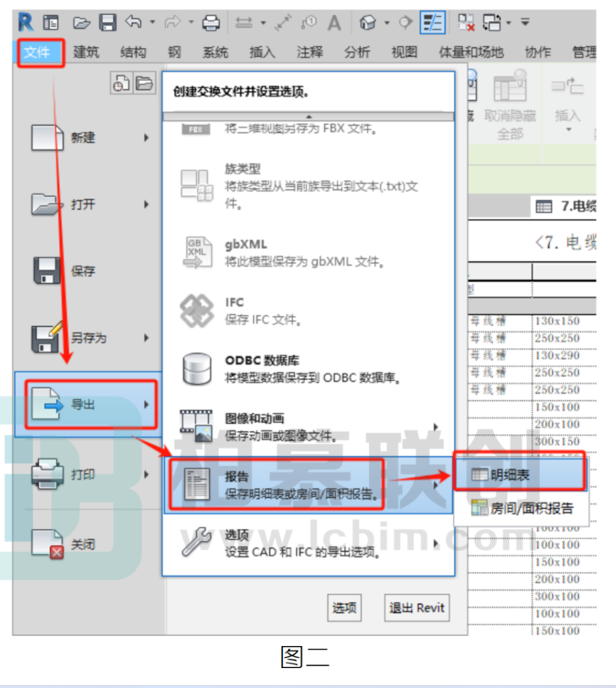Switch to the 钢 ribbon tab

tap(174, 53)
